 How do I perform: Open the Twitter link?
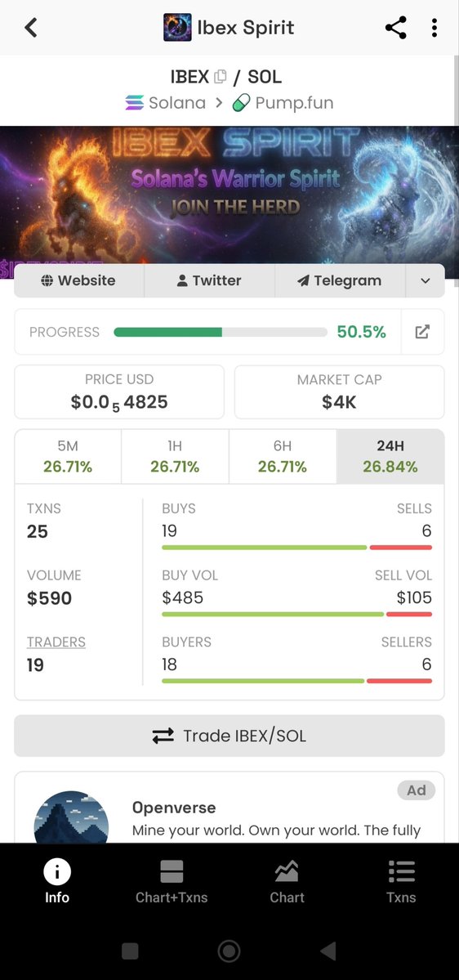209,280
